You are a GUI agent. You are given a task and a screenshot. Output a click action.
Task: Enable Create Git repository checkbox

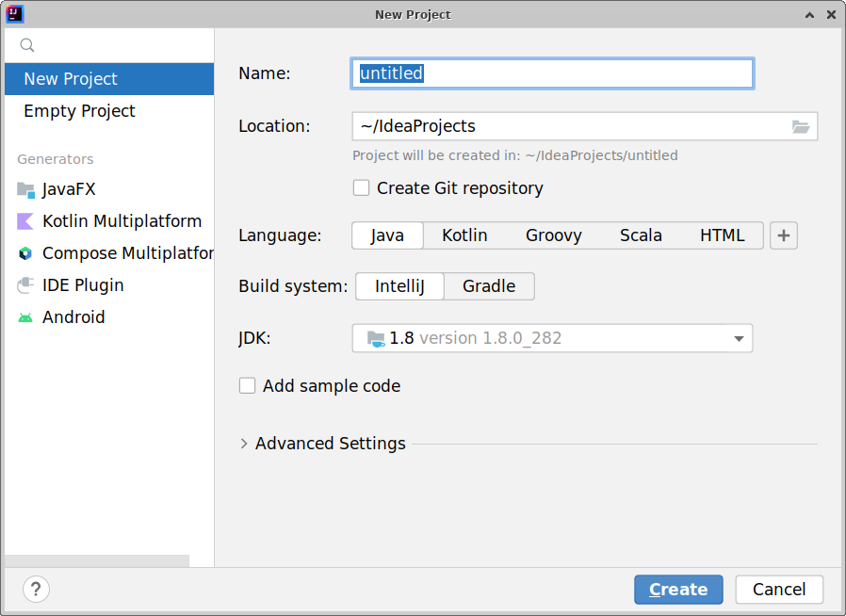tap(362, 188)
